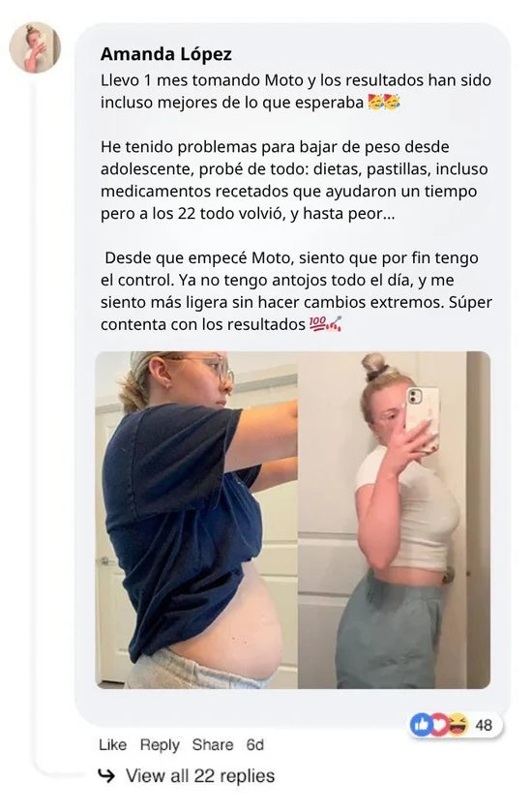Click the laughing face reaction icon
This screenshot has width=532, height=812.
click(x=457, y=724)
